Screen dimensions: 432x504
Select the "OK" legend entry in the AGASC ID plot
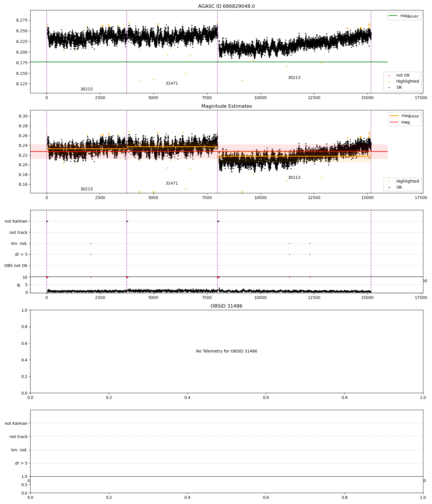(395, 88)
